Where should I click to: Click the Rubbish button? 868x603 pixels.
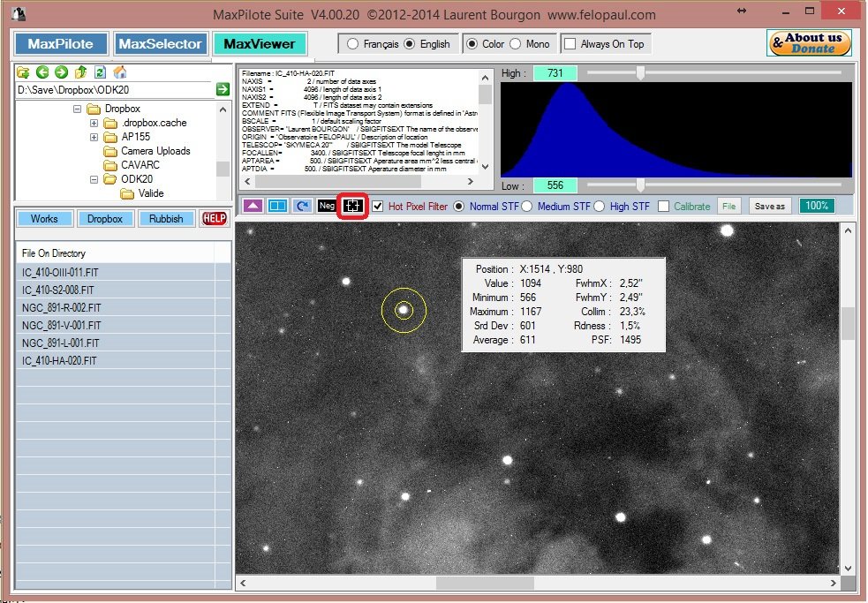click(166, 218)
